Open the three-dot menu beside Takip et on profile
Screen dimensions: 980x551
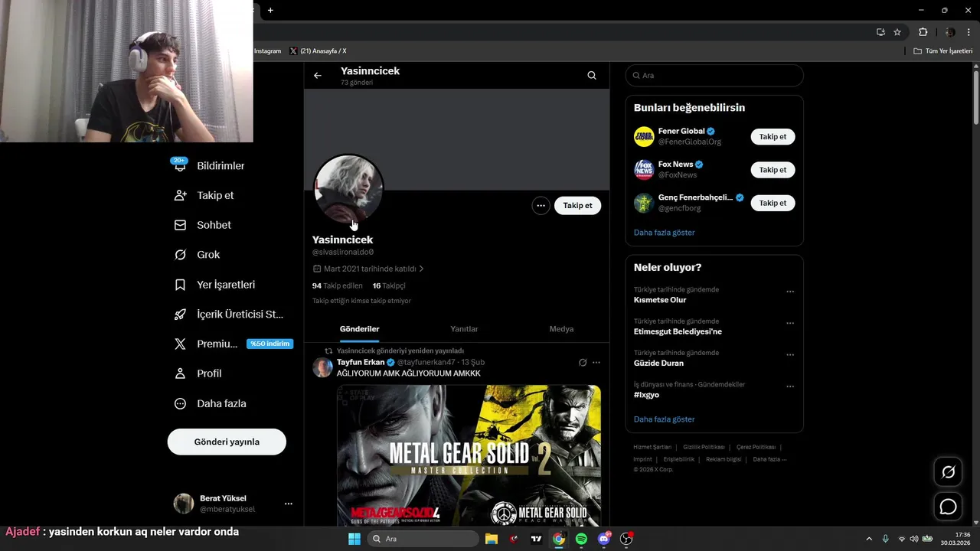click(x=541, y=205)
